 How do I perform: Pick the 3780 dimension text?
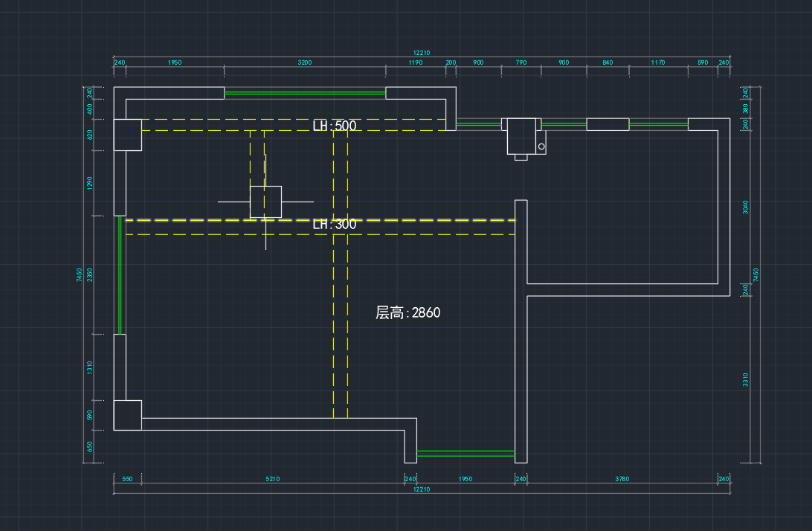pyautogui.click(x=622, y=479)
